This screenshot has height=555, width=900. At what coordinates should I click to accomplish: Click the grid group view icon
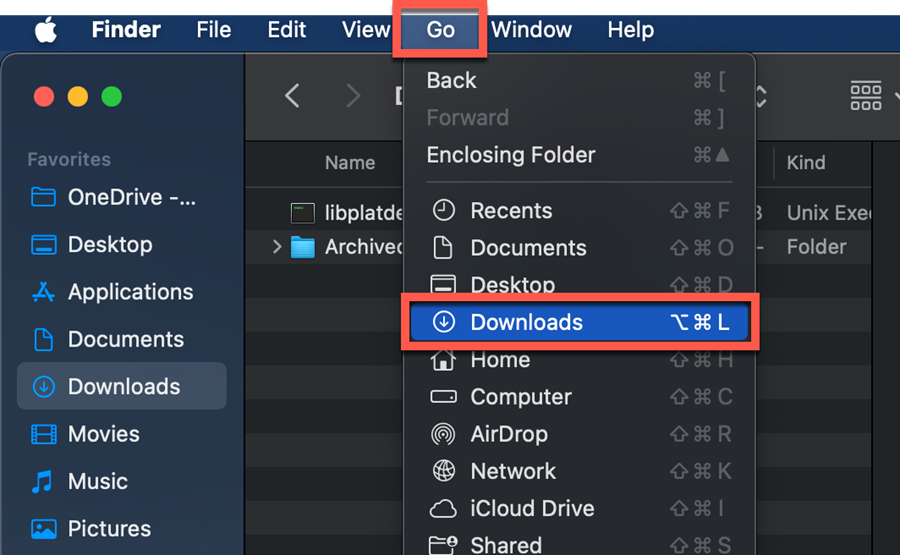[866, 95]
